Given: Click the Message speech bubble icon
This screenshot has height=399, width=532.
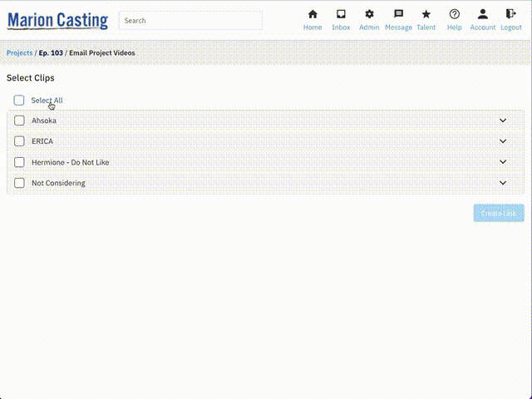Looking at the screenshot, I should (398, 14).
